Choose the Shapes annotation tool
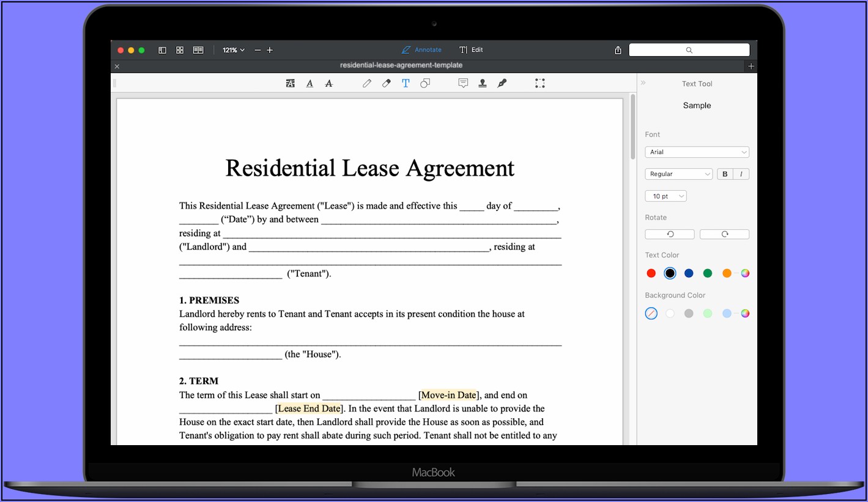This screenshot has height=502, width=868. click(425, 84)
